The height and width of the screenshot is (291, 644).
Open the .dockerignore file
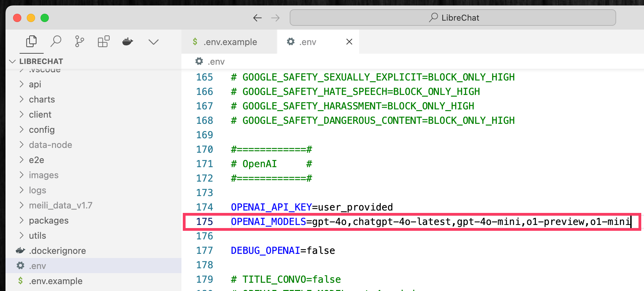(57, 251)
